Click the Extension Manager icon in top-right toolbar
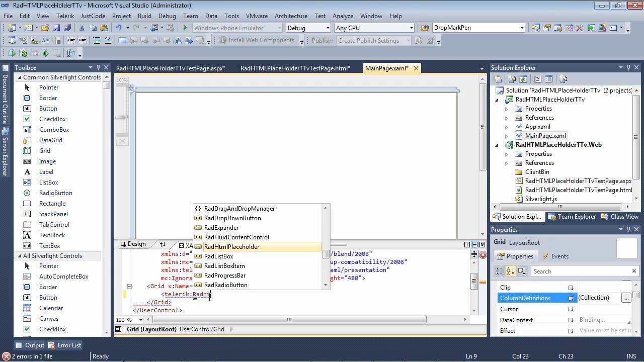This screenshot has width=644, height=362. click(602, 28)
